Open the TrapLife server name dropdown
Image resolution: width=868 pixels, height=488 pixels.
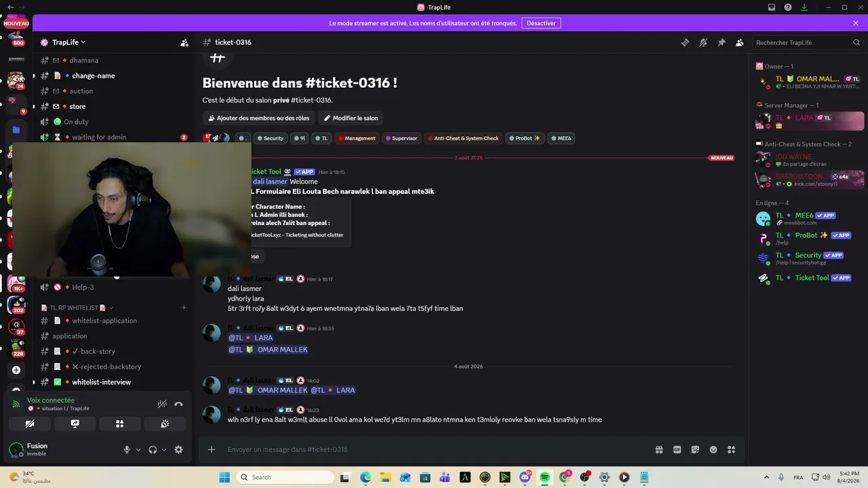coord(68,42)
